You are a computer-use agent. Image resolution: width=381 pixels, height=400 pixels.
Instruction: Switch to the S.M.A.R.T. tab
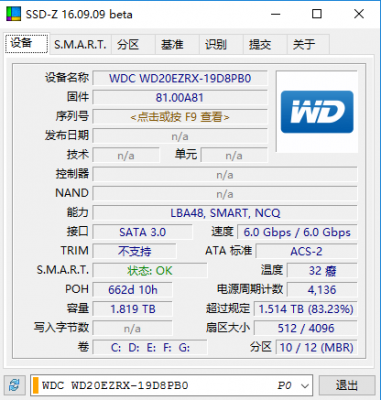click(x=80, y=45)
